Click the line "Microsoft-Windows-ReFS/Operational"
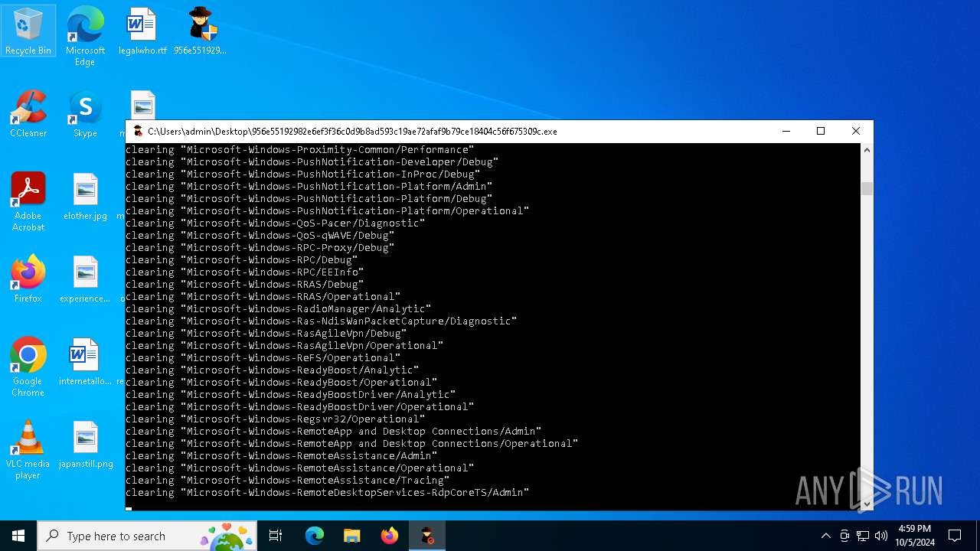Viewport: 980px width, 551px height. [263, 358]
